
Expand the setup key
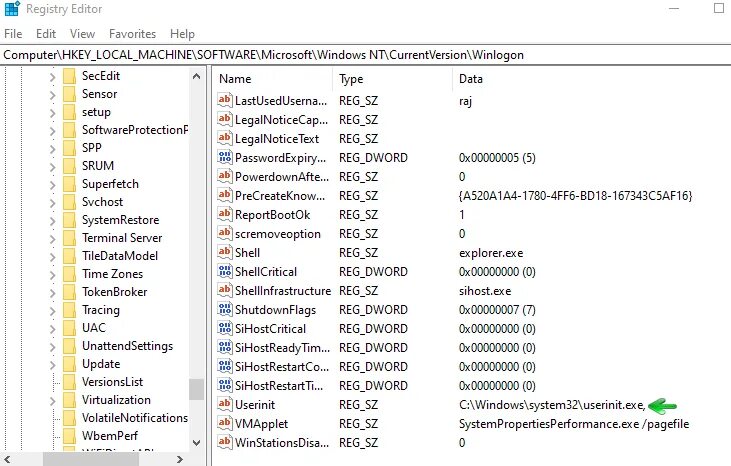[52, 113]
